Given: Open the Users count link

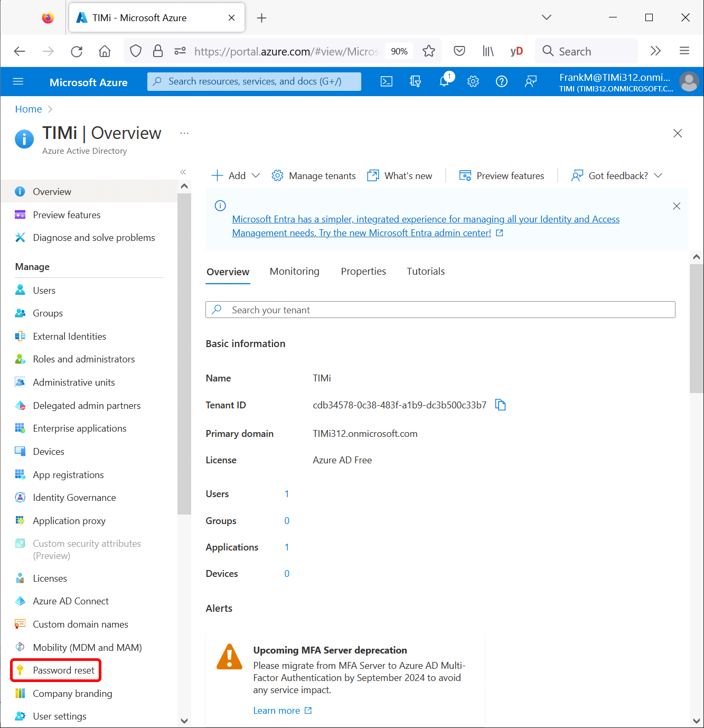Looking at the screenshot, I should (287, 494).
